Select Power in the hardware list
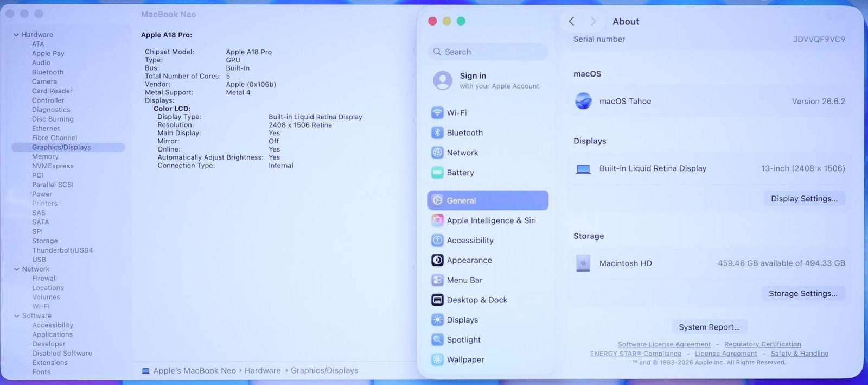This screenshot has width=868, height=385. (42, 194)
